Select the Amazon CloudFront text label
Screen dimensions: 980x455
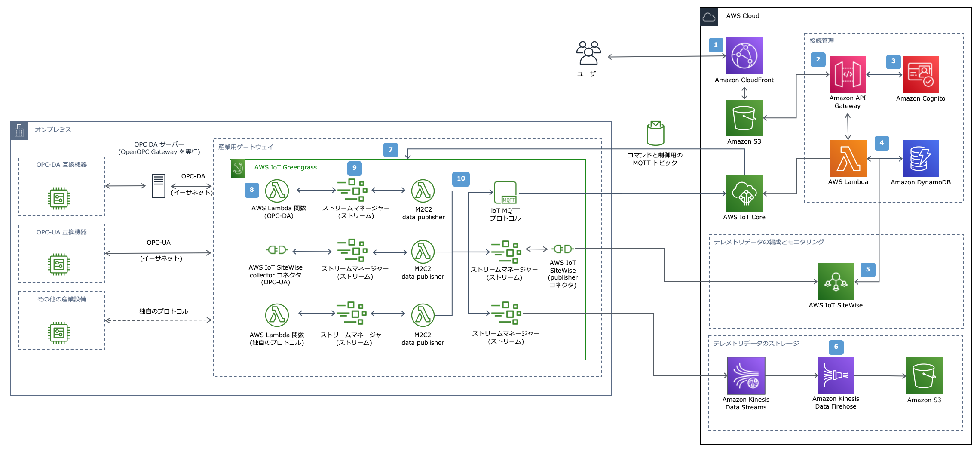(x=744, y=80)
